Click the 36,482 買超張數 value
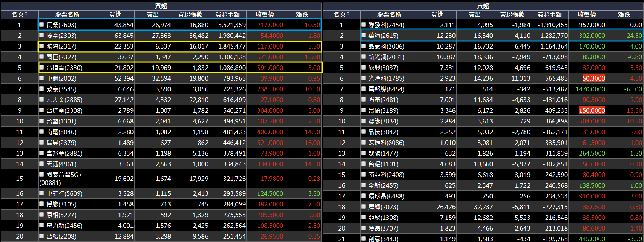 tap(199, 36)
